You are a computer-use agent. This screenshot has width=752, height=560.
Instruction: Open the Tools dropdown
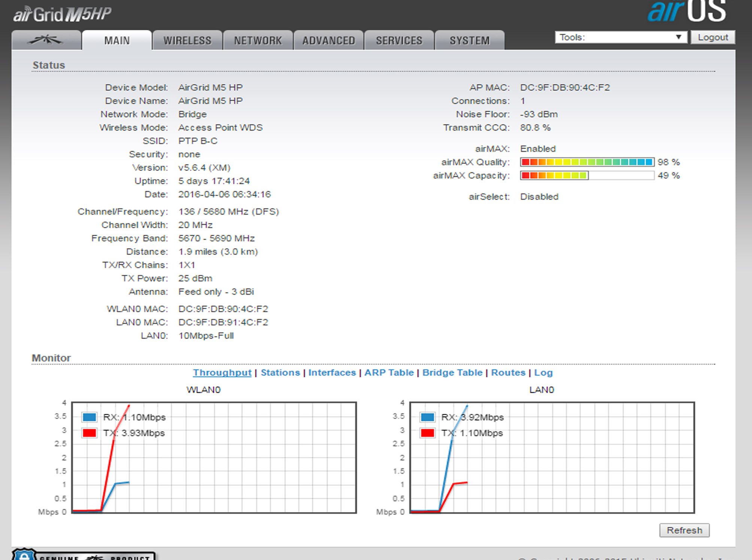point(621,37)
